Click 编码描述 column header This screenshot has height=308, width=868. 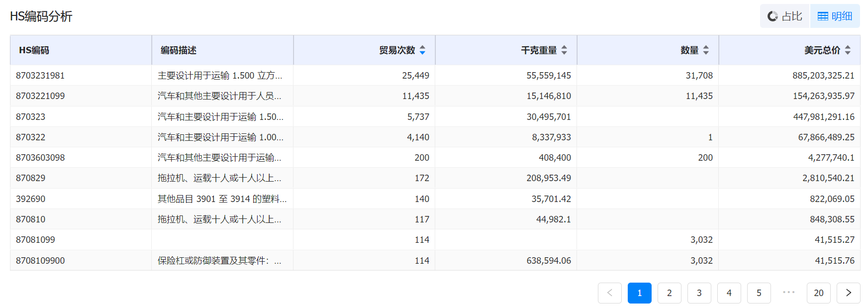[179, 50]
